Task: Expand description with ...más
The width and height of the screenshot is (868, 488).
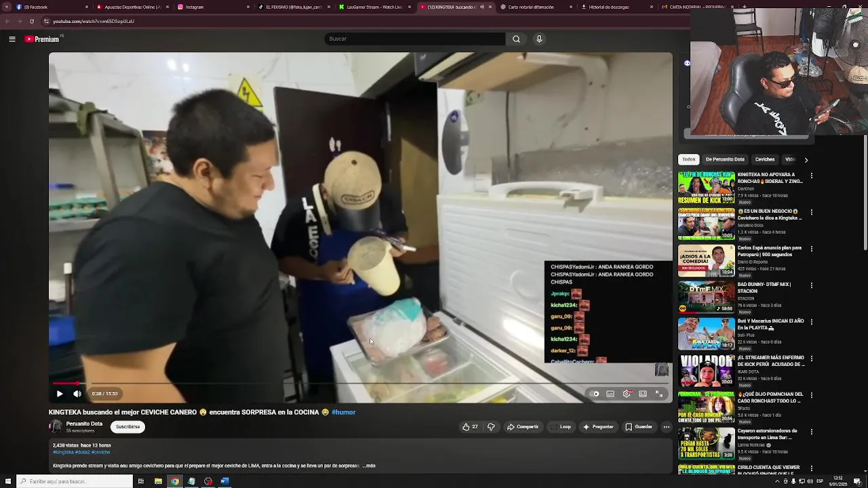Action: pos(369,466)
